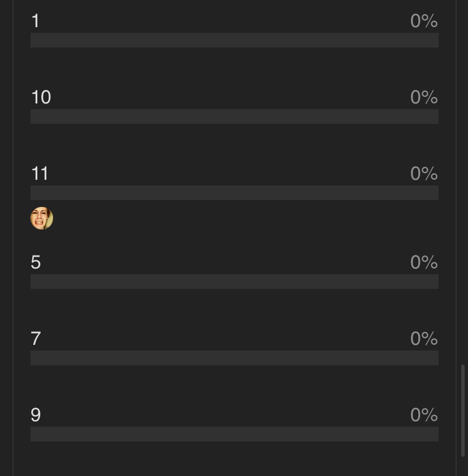Click the progress bar for option 5
Screen dimensions: 468x476
[x=235, y=282]
